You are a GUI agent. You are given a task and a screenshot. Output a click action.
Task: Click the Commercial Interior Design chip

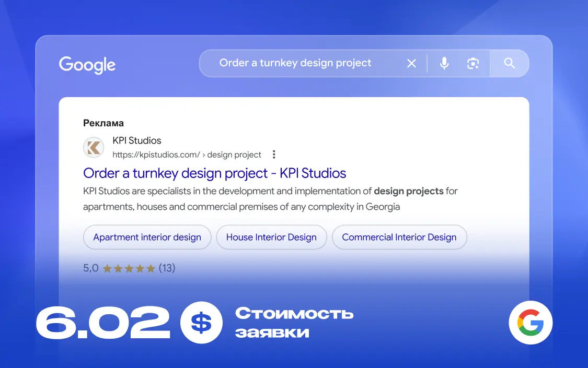(399, 237)
